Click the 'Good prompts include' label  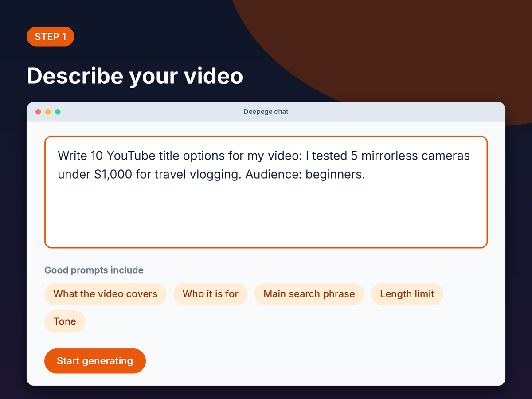pyautogui.click(x=94, y=270)
